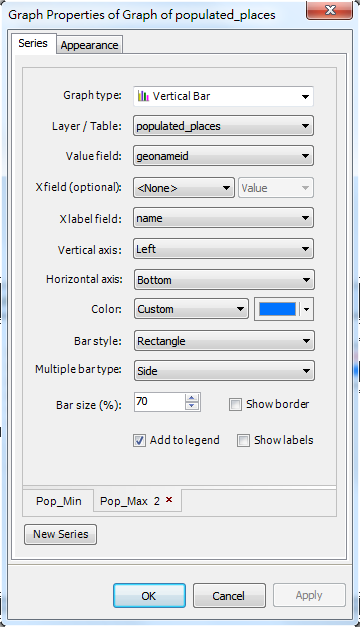Click the New Series button
Screen dimensions: 360x627
pos(60,534)
